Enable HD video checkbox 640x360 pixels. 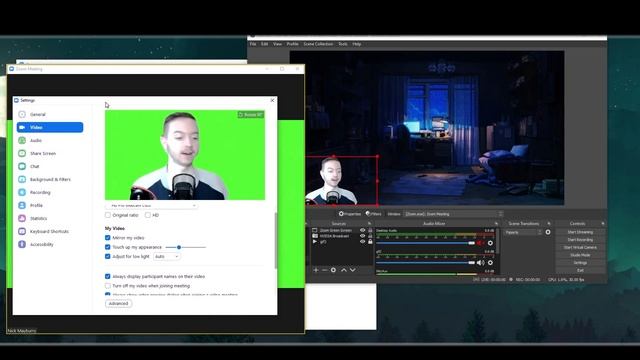coord(148,215)
